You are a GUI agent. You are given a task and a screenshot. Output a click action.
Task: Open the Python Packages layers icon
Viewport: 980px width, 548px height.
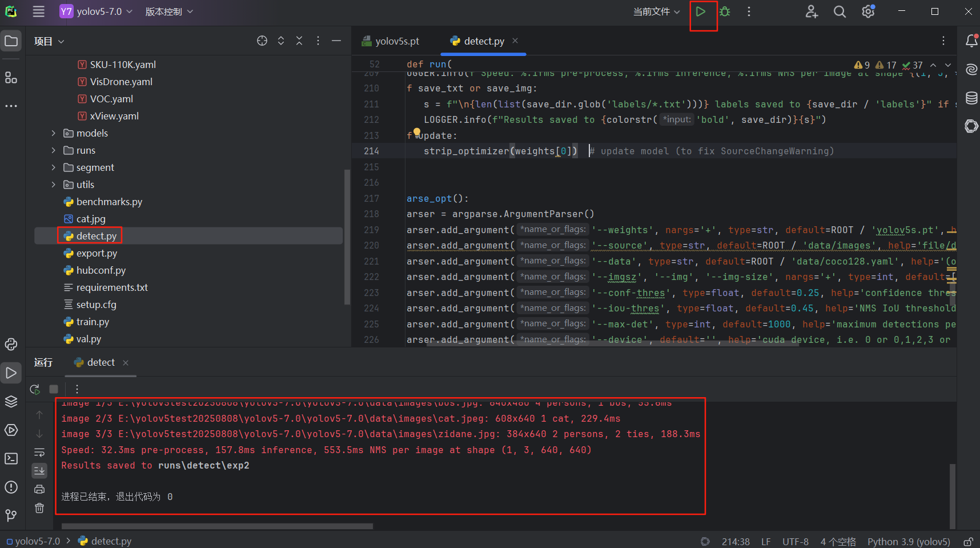[11, 402]
